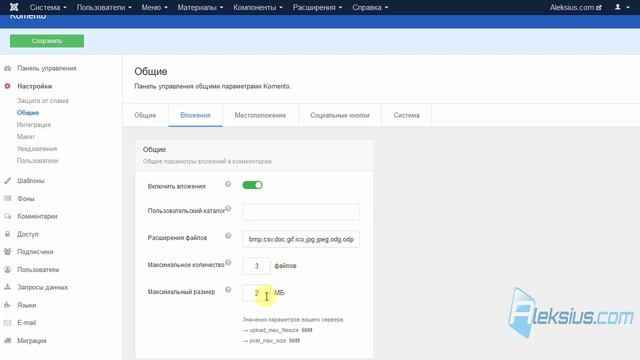Open the Пользователи top menu dropdown

pyautogui.click(x=104, y=7)
